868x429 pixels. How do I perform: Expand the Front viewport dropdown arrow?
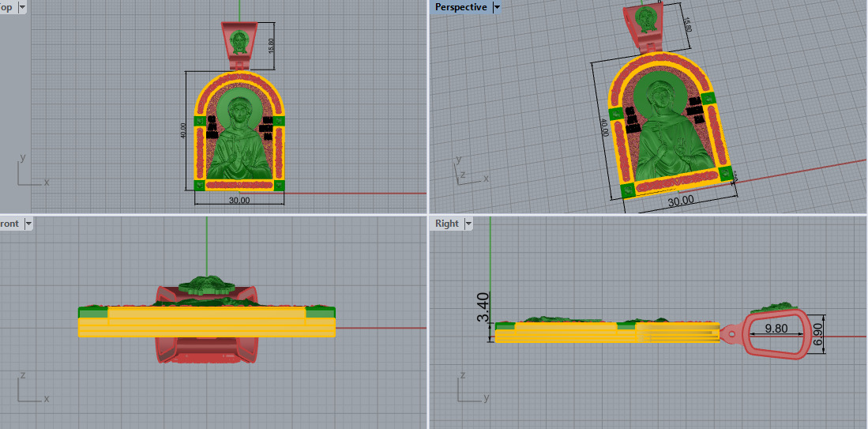coord(28,224)
